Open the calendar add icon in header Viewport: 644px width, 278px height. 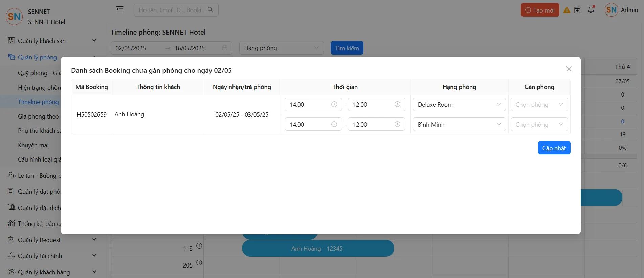coord(577,10)
